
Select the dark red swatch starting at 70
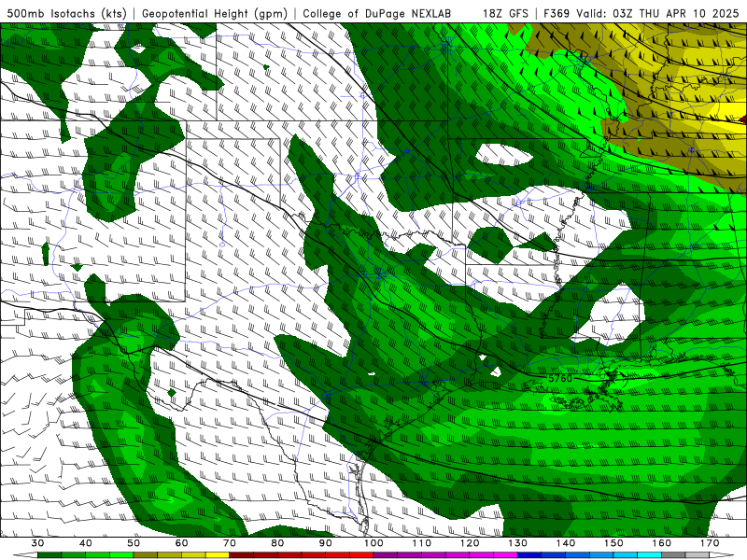click(241, 555)
